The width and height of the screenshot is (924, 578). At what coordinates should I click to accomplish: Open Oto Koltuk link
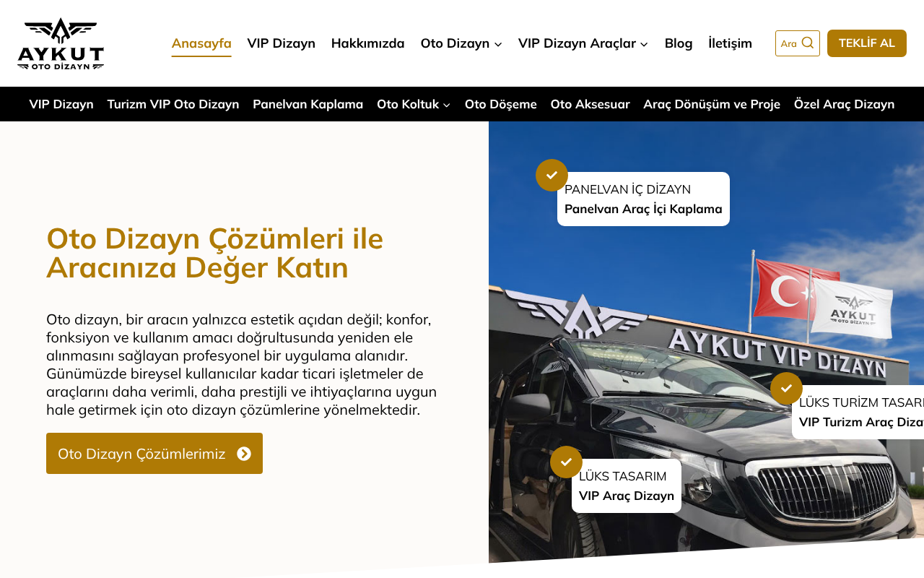coord(408,104)
